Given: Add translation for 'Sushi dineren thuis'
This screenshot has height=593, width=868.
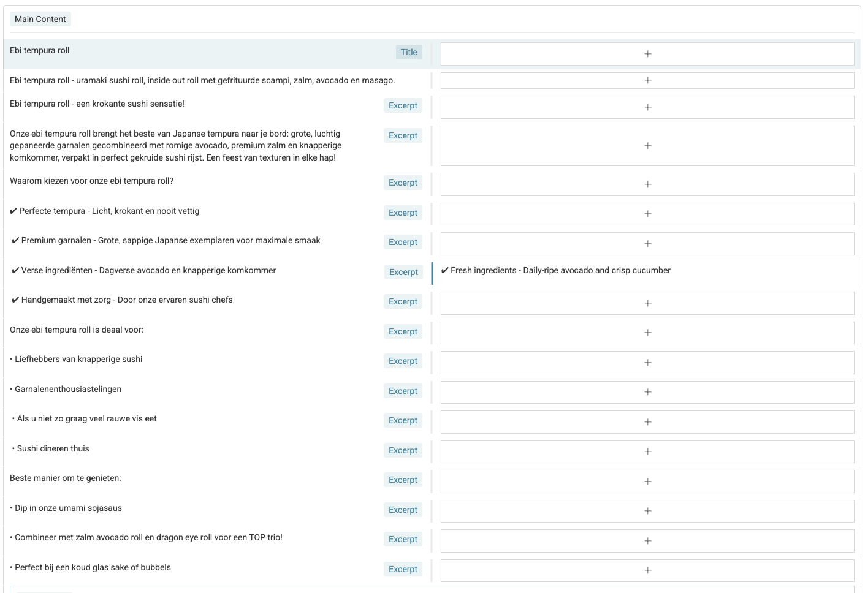Looking at the screenshot, I should [x=647, y=451].
